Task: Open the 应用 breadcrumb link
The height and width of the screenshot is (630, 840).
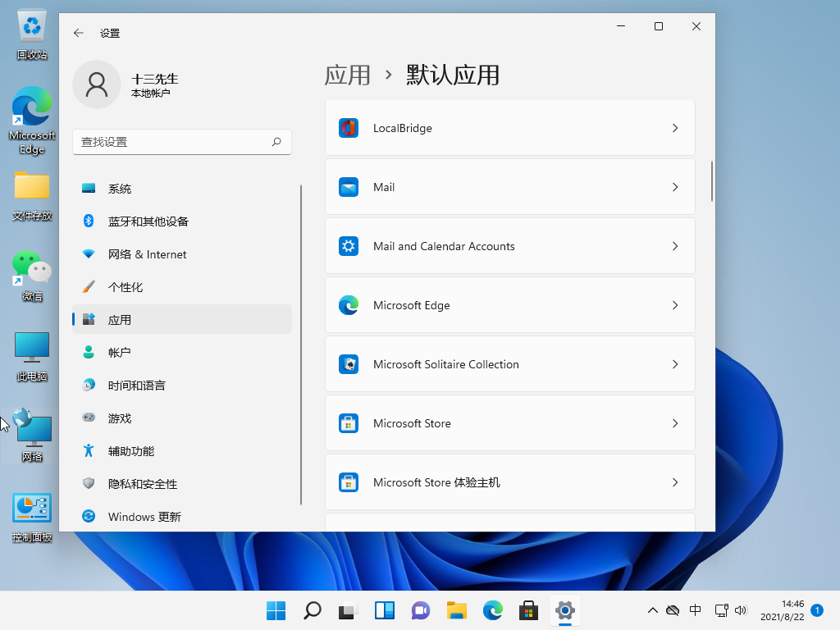Action: click(348, 75)
